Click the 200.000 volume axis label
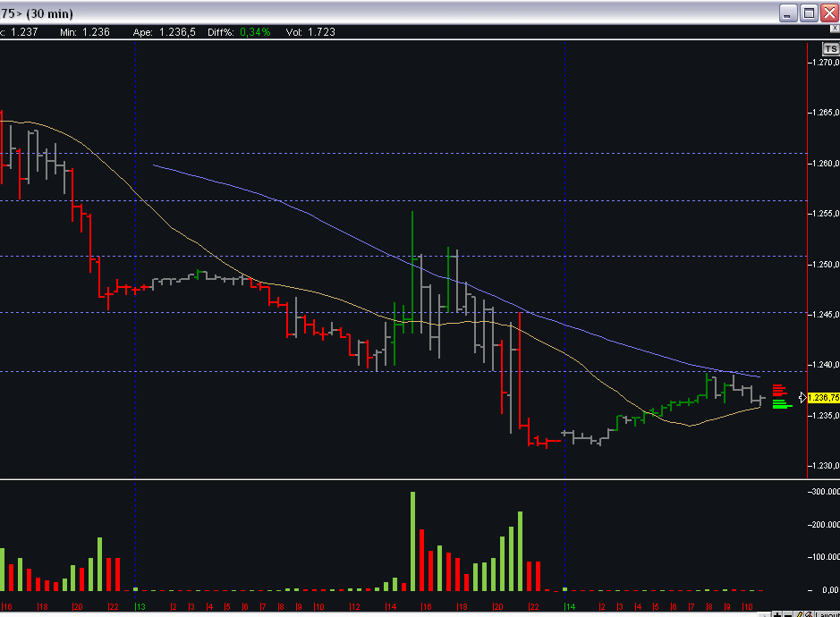 pos(825,525)
